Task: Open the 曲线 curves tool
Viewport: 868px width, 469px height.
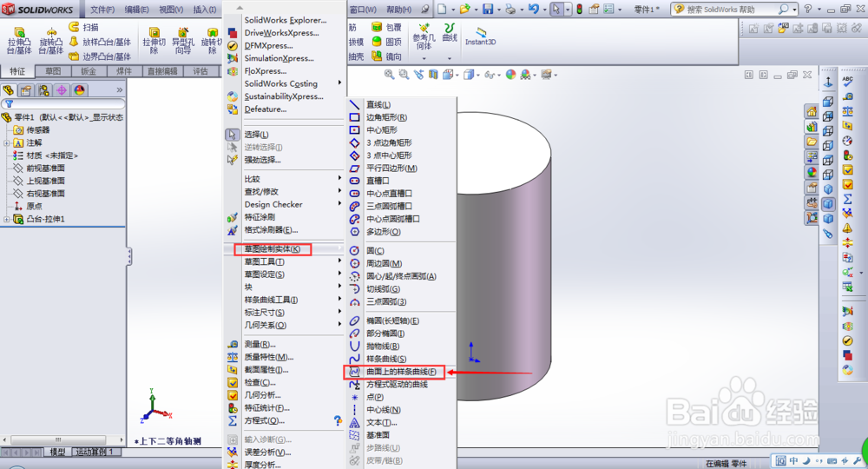Action: (x=450, y=32)
